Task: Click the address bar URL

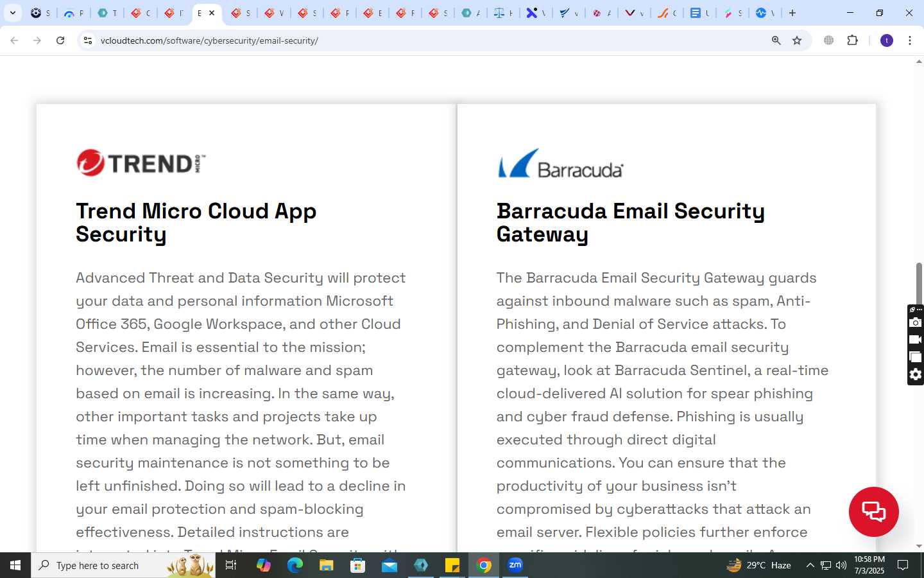Action: point(209,40)
